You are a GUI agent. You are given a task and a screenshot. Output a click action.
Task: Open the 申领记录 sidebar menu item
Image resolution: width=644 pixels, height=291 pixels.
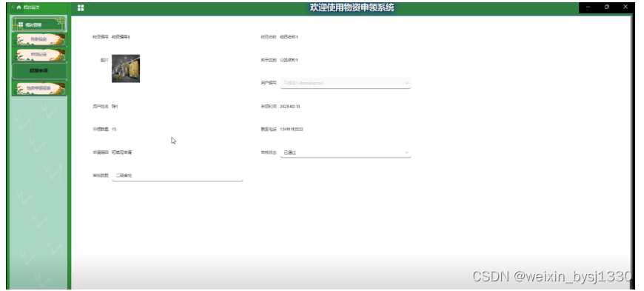(39, 55)
